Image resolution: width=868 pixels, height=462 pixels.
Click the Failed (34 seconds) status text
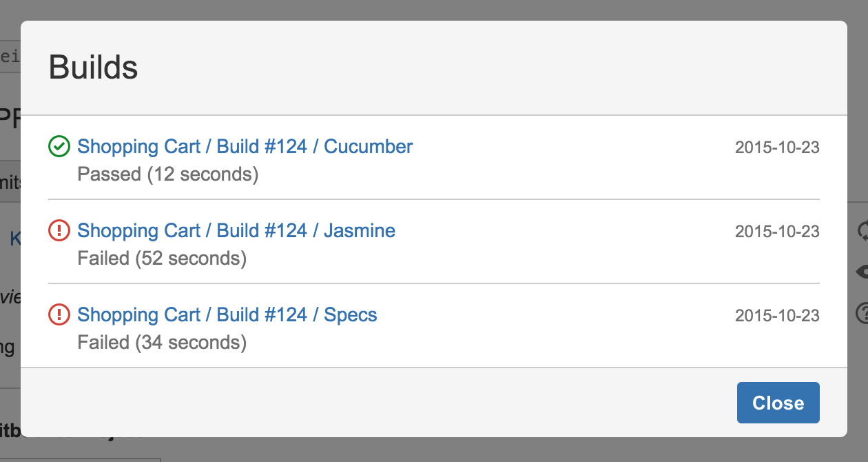coord(162,343)
